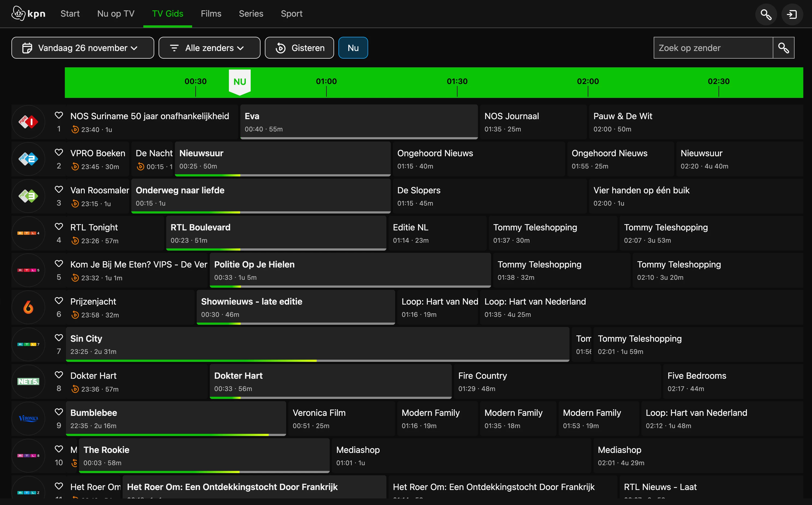Click the SBS 6 channel logo

28,307
